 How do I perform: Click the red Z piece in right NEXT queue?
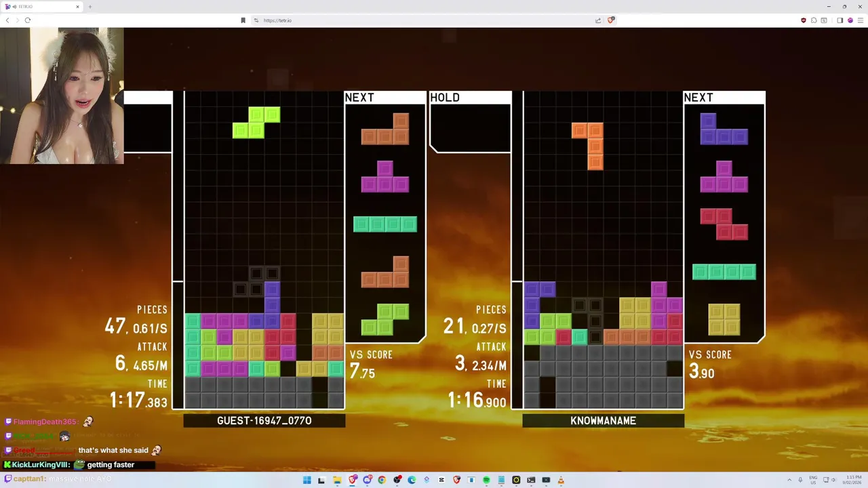point(724,224)
